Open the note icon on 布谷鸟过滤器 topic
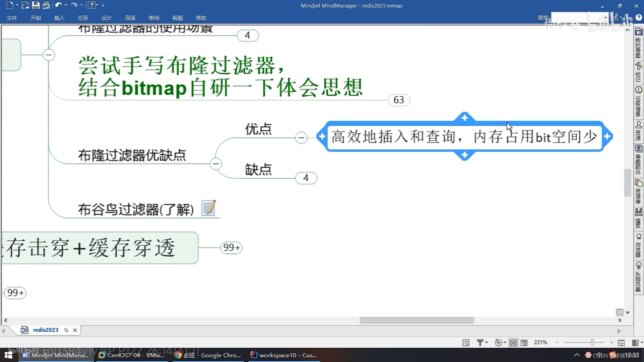The height and width of the screenshot is (362, 644). 209,208
